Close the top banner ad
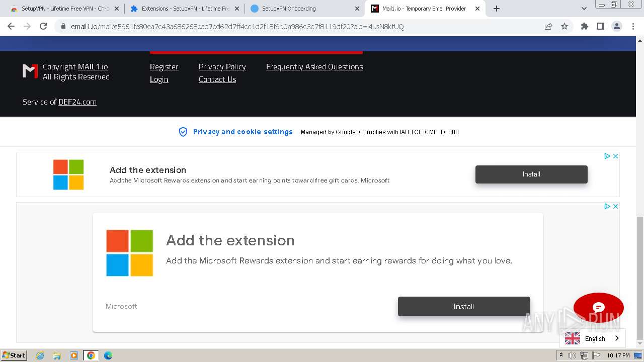Screen dimensions: 644x362 (x=615, y=156)
